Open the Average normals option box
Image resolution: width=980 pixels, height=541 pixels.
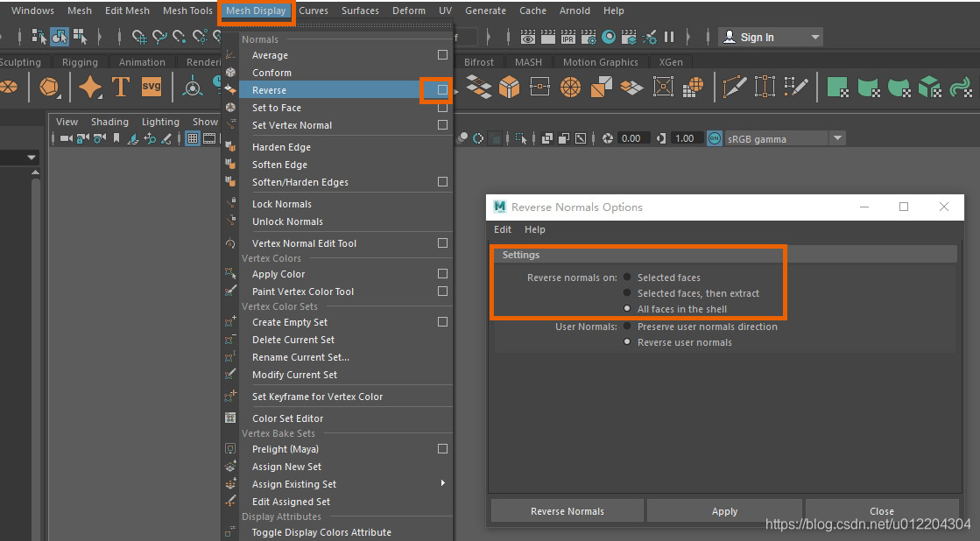pos(442,55)
